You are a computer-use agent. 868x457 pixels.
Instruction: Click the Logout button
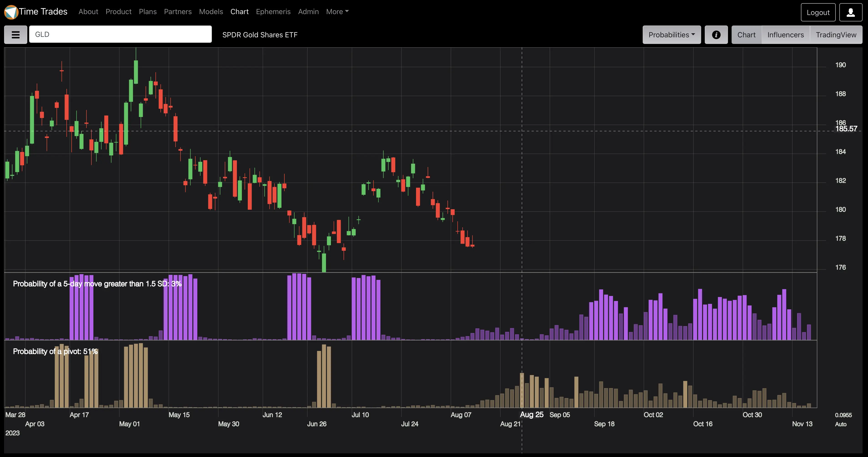(818, 13)
